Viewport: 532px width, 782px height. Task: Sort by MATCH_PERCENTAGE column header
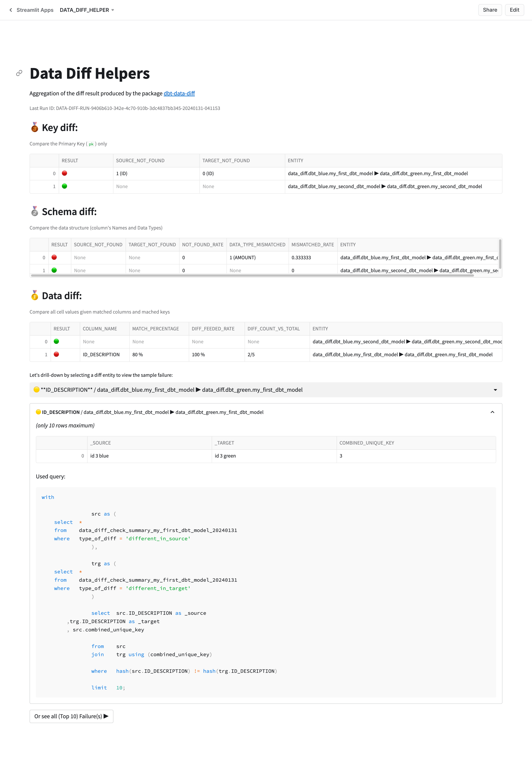pos(155,329)
